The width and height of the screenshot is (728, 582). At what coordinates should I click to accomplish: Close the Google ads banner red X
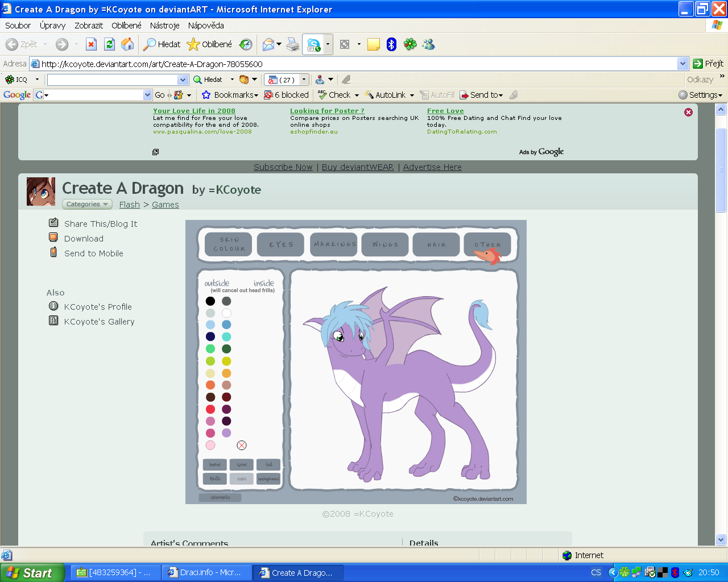click(688, 113)
